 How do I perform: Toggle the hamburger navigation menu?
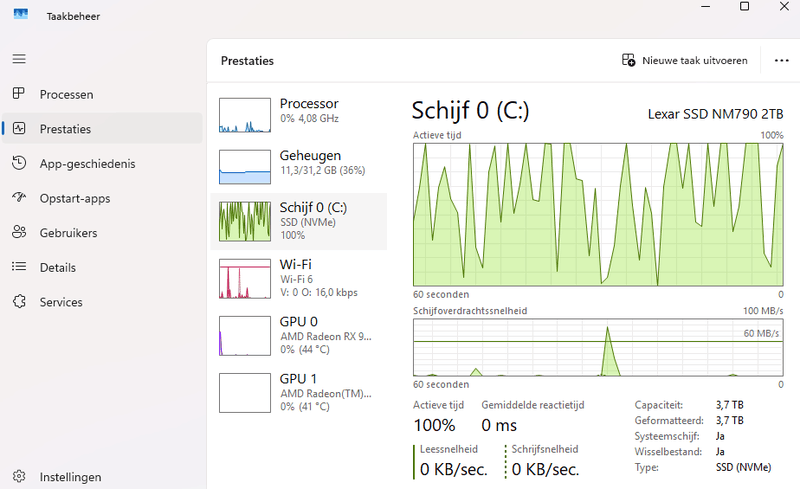click(19, 59)
